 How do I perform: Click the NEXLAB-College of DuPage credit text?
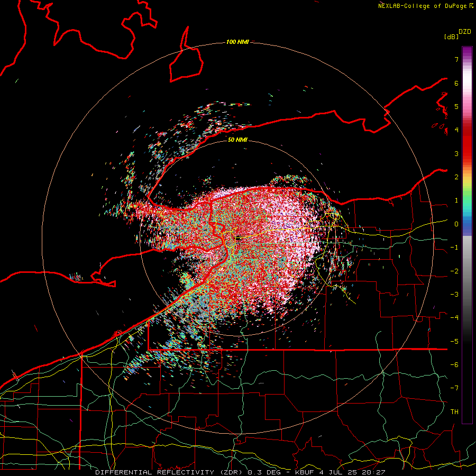(x=423, y=6)
